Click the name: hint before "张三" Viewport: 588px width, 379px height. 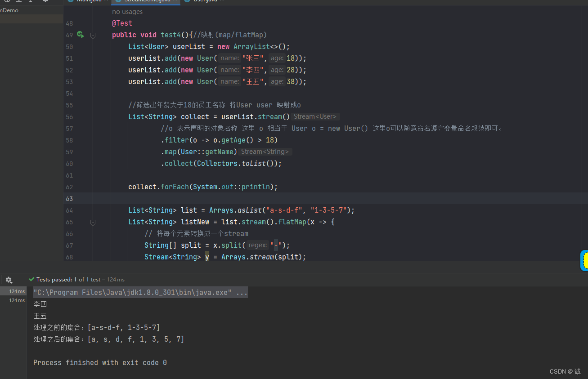pyautogui.click(x=230, y=58)
